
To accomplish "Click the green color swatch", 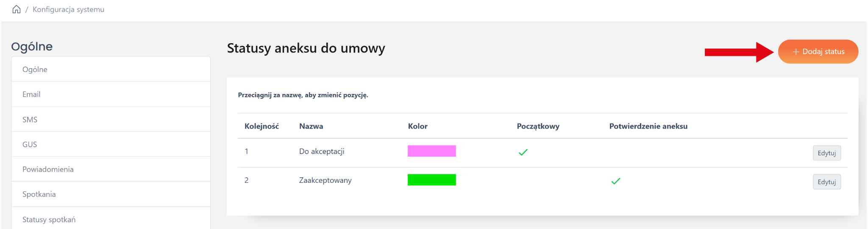I will point(431,180).
